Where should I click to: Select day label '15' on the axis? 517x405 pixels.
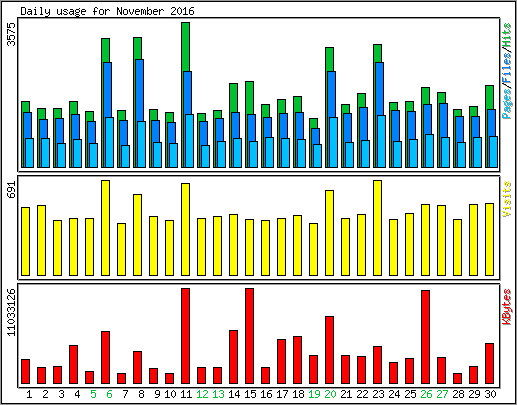250,394
